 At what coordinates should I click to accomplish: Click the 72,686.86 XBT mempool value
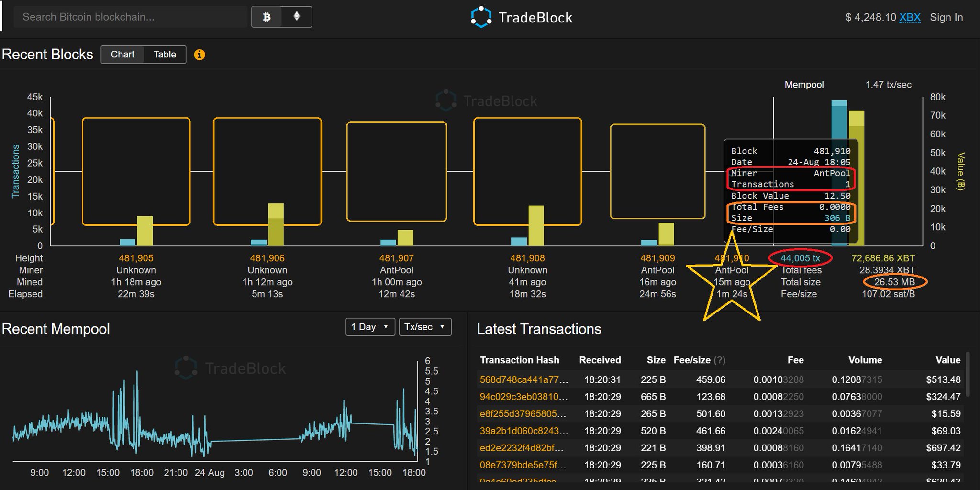[883, 258]
